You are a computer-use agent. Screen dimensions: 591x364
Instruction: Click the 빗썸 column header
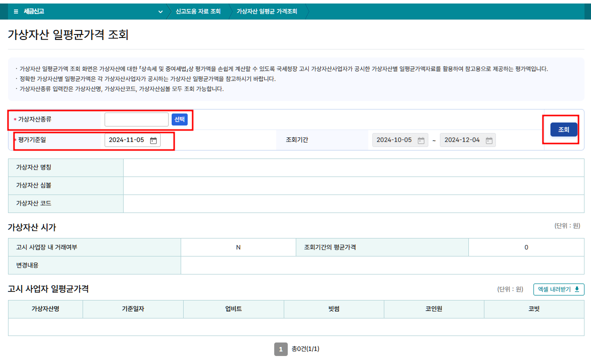(334, 308)
